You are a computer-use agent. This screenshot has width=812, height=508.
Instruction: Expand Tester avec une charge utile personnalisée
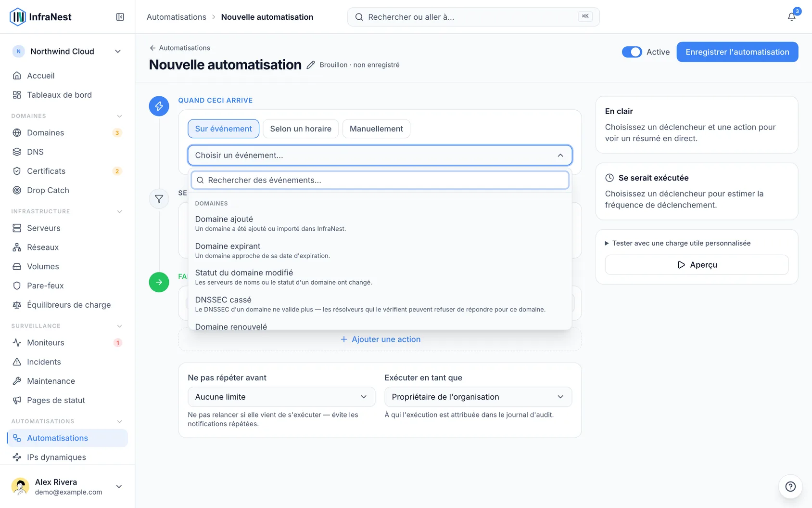pyautogui.click(x=677, y=243)
